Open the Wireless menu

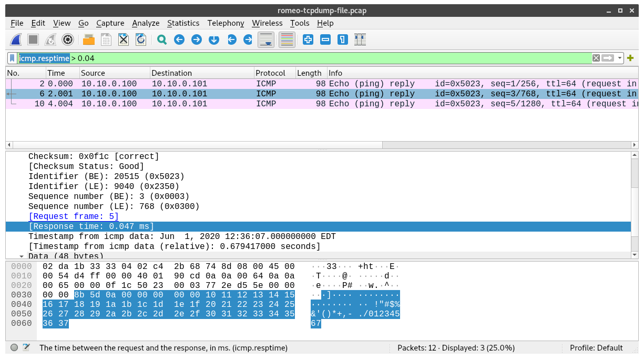[x=267, y=23]
